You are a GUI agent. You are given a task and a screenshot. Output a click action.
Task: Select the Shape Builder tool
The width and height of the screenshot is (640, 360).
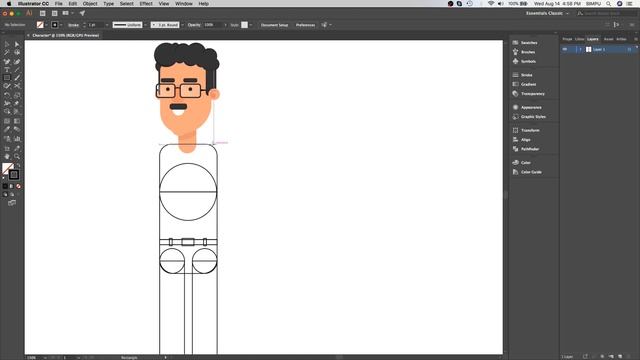[x=7, y=111]
